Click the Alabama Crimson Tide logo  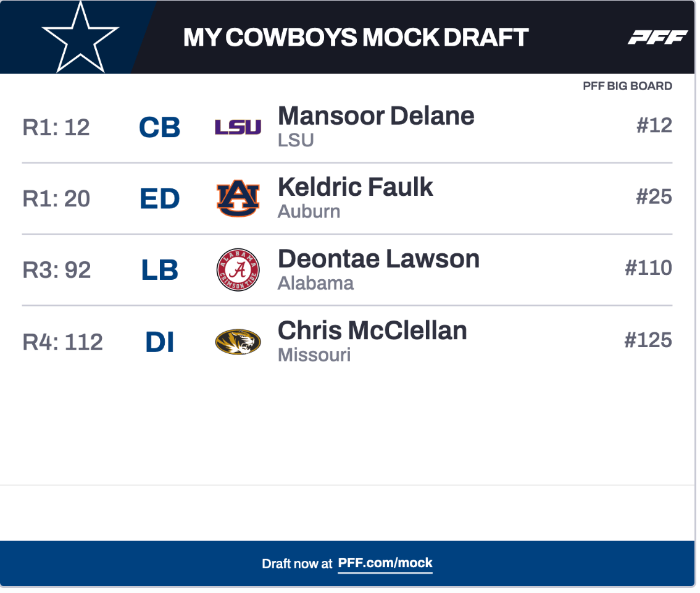click(238, 270)
